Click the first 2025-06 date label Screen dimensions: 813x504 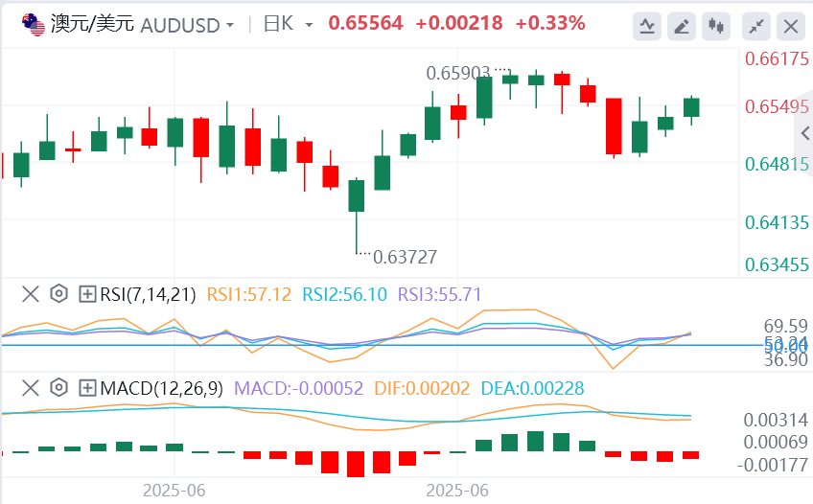pos(174,490)
